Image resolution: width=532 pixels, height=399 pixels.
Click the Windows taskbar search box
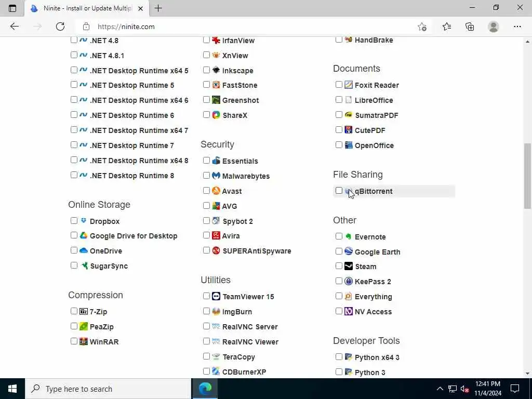(109, 389)
